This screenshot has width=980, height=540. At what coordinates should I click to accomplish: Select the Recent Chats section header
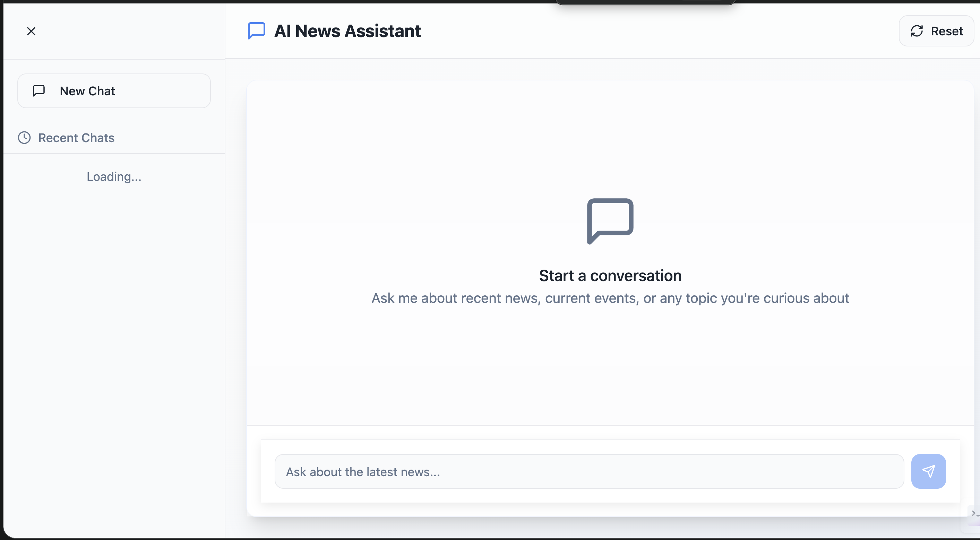click(x=67, y=138)
